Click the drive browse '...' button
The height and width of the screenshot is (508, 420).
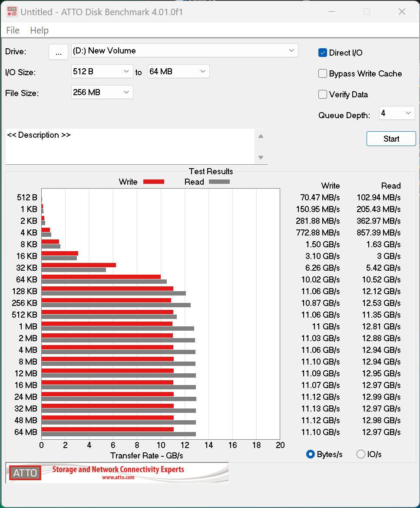point(58,52)
